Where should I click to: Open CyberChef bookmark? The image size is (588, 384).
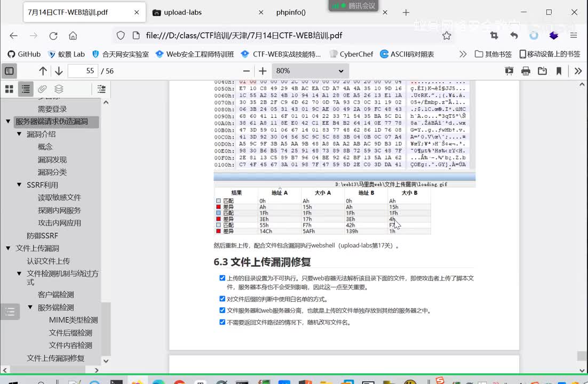point(352,54)
